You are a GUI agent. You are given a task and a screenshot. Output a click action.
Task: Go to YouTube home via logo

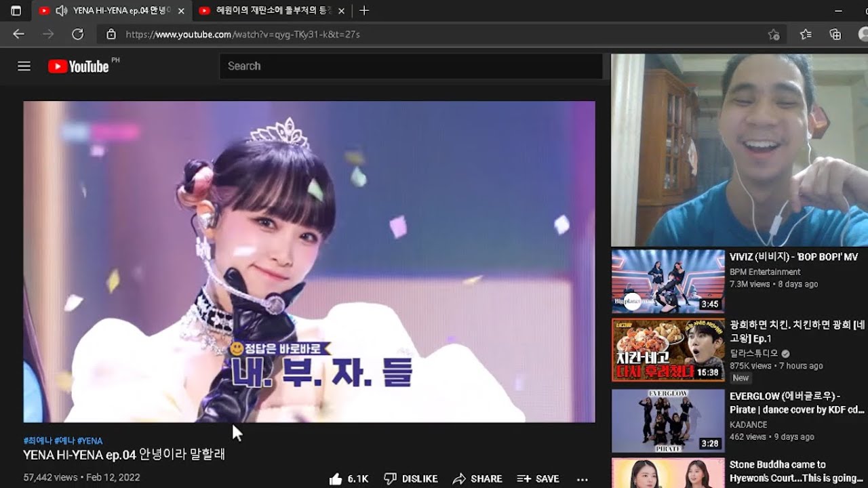click(79, 66)
